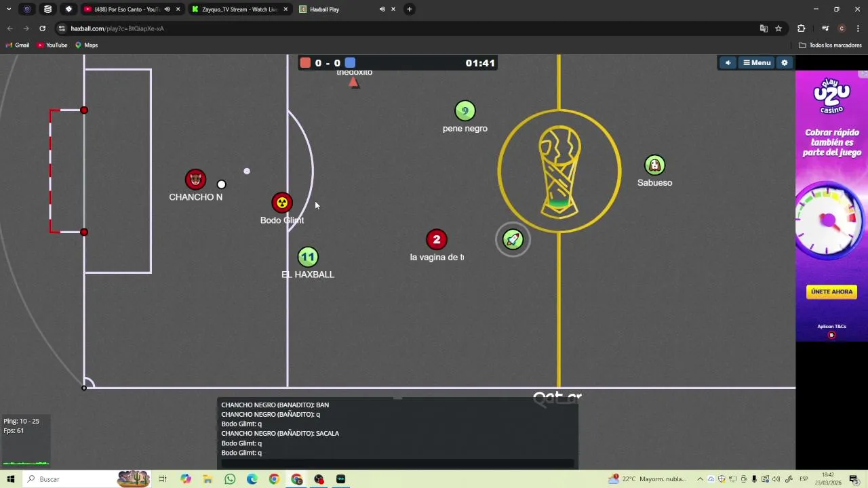Open the clock showing 18:42
The width and height of the screenshot is (868, 488).
point(828,479)
